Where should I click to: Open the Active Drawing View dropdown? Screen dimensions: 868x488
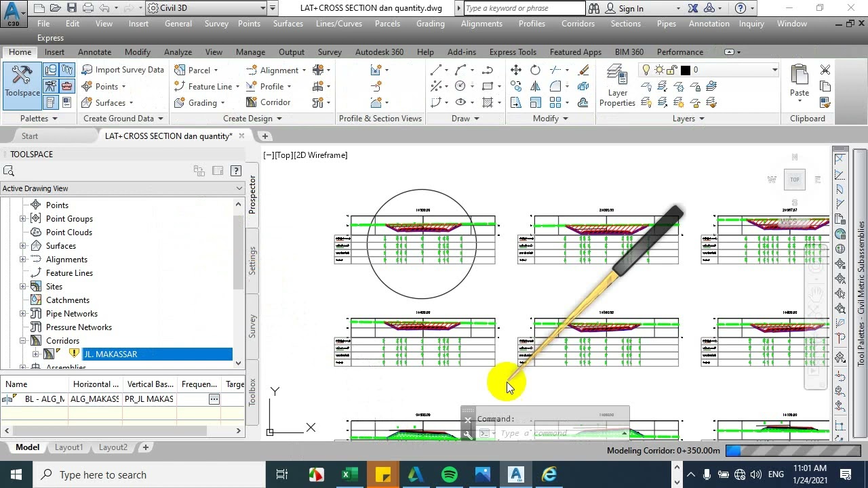(x=122, y=188)
